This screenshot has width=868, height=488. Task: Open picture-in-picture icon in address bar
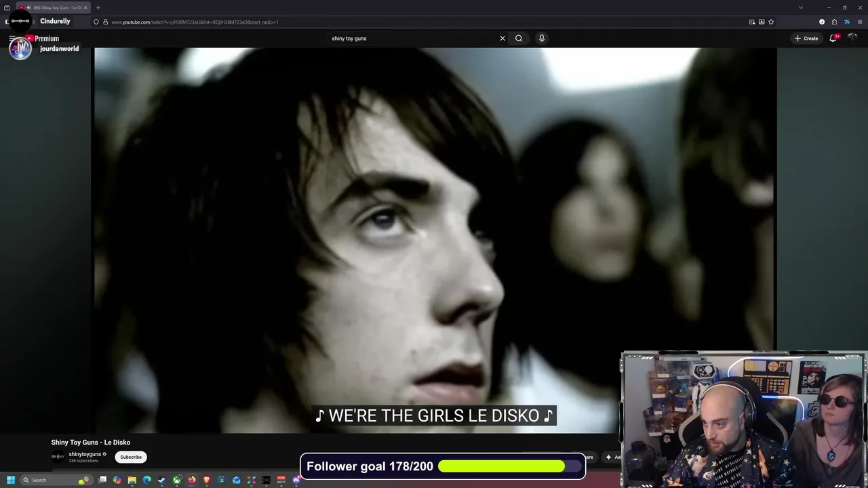point(752,22)
